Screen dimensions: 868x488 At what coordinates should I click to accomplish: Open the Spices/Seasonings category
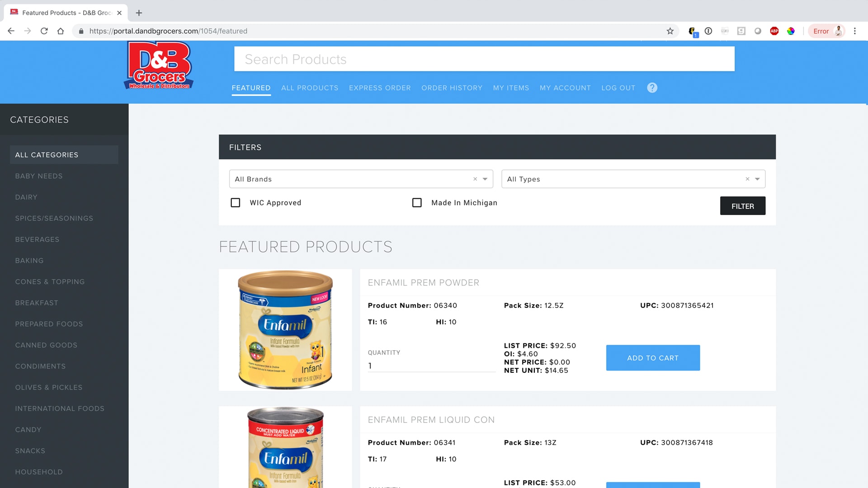54,218
